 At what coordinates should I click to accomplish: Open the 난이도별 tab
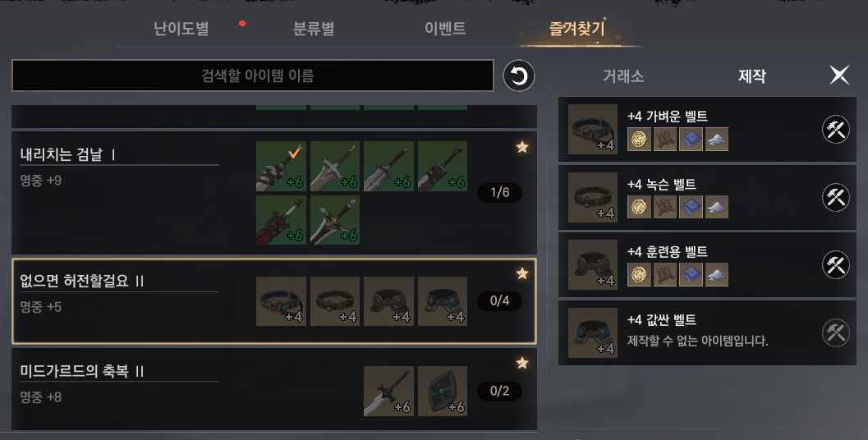[x=181, y=28]
